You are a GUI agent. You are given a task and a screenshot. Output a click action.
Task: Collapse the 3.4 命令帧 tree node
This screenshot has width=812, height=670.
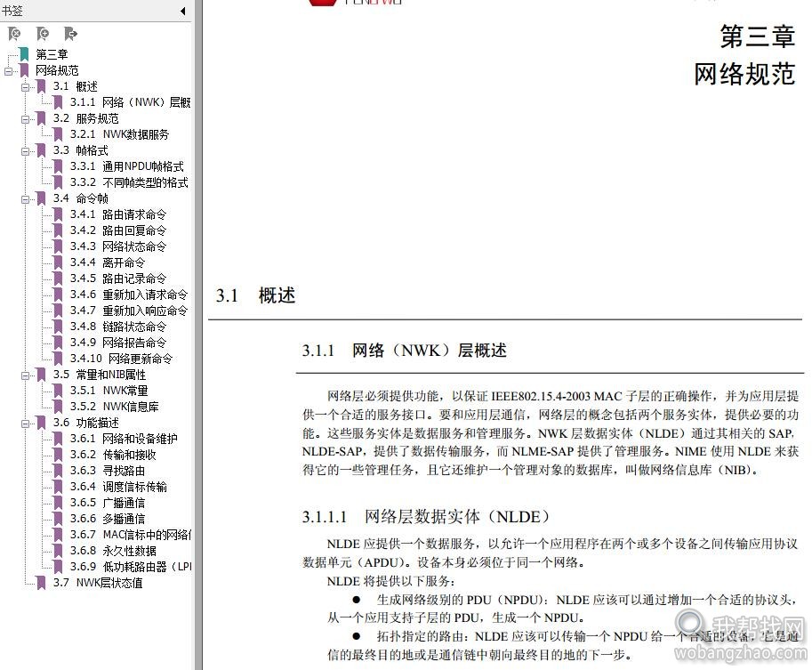click(25, 199)
